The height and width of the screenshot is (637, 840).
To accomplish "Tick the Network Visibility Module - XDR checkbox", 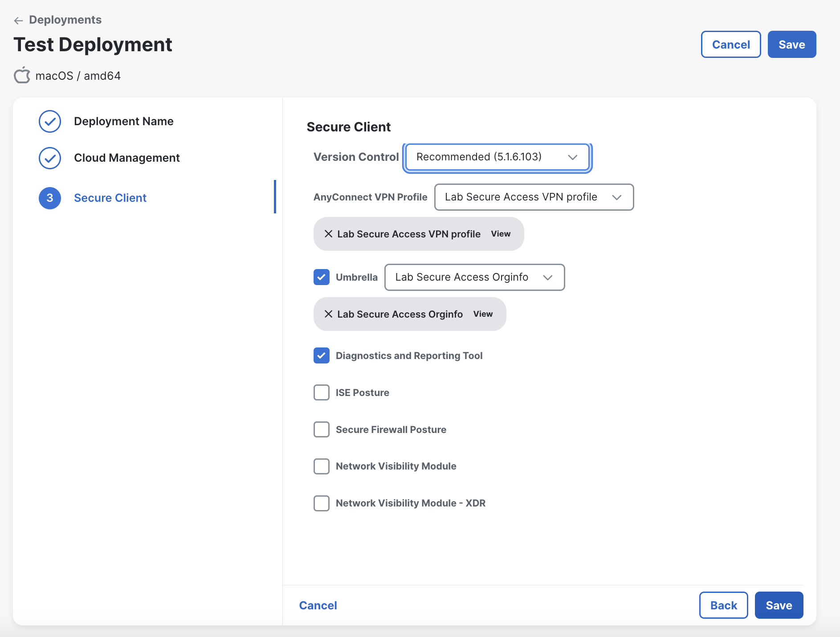I will 322,503.
